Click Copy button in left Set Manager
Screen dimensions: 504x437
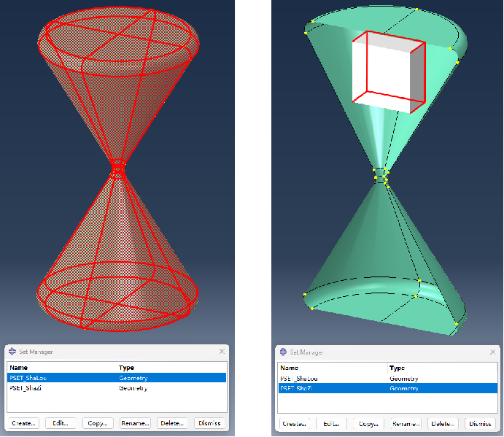[98, 423]
